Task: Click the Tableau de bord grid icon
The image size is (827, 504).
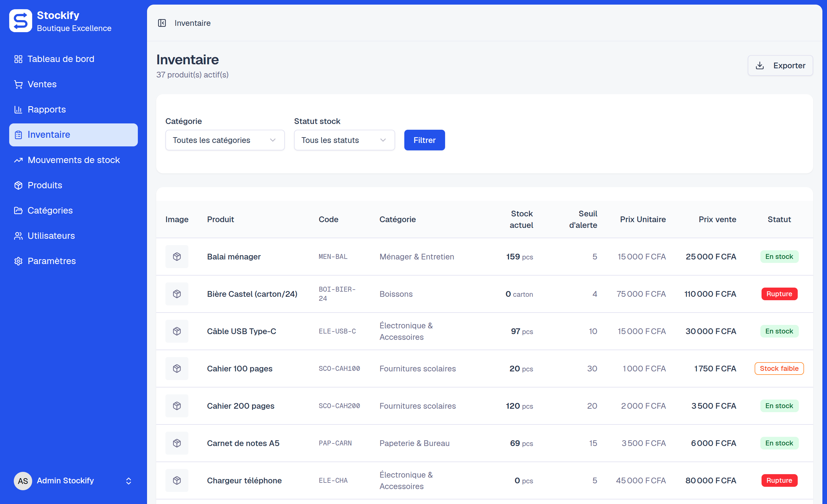Action: (x=18, y=59)
